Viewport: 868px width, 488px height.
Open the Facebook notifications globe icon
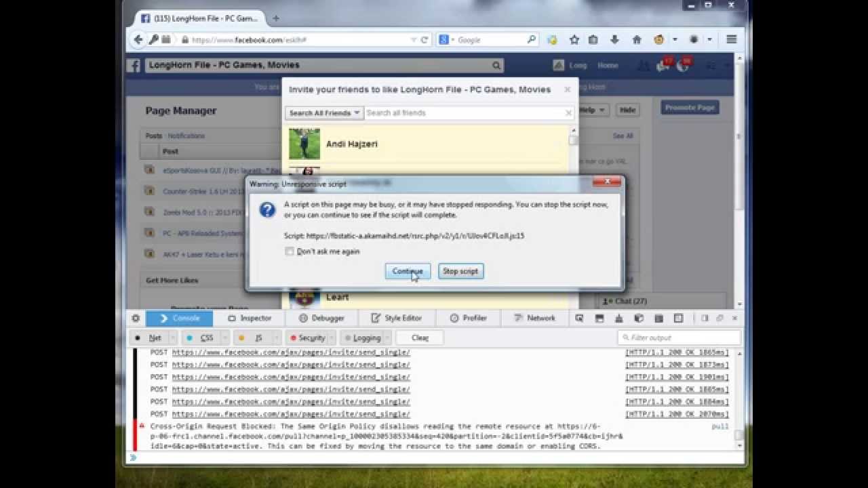pos(682,65)
